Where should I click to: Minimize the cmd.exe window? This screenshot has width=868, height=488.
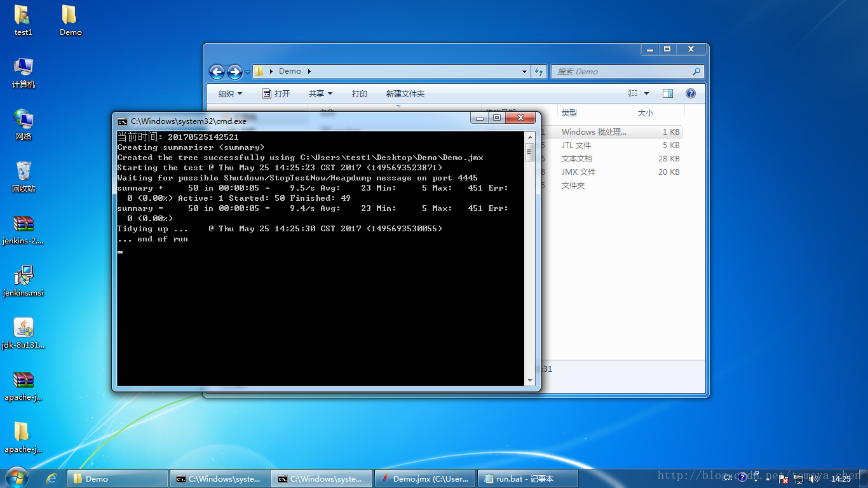tap(480, 118)
